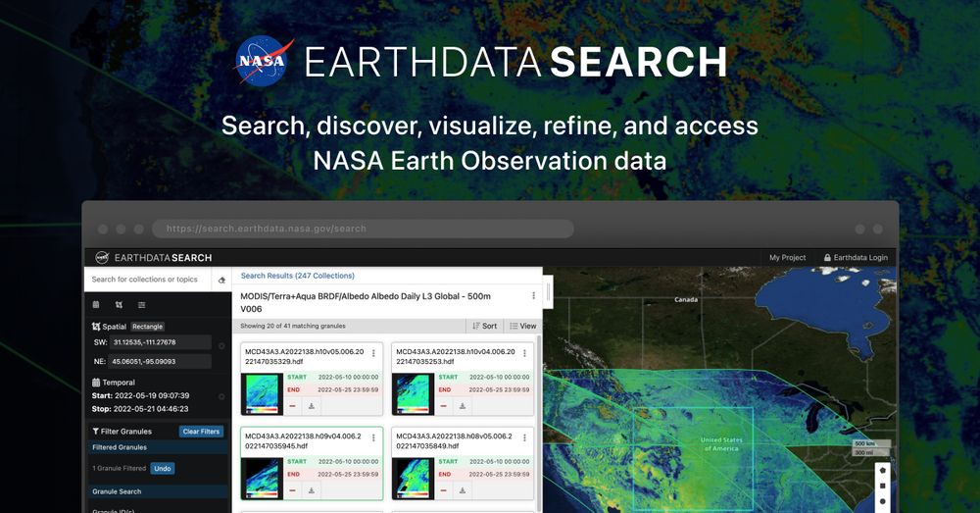980x513 pixels.
Task: Open the View dropdown for granules
Action: (522, 326)
